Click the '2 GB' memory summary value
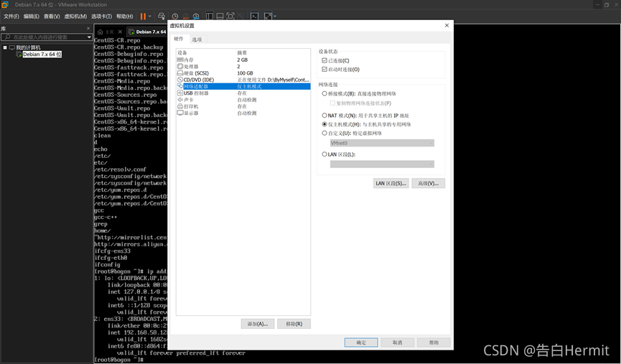This screenshot has height=364, width=621. point(243,60)
